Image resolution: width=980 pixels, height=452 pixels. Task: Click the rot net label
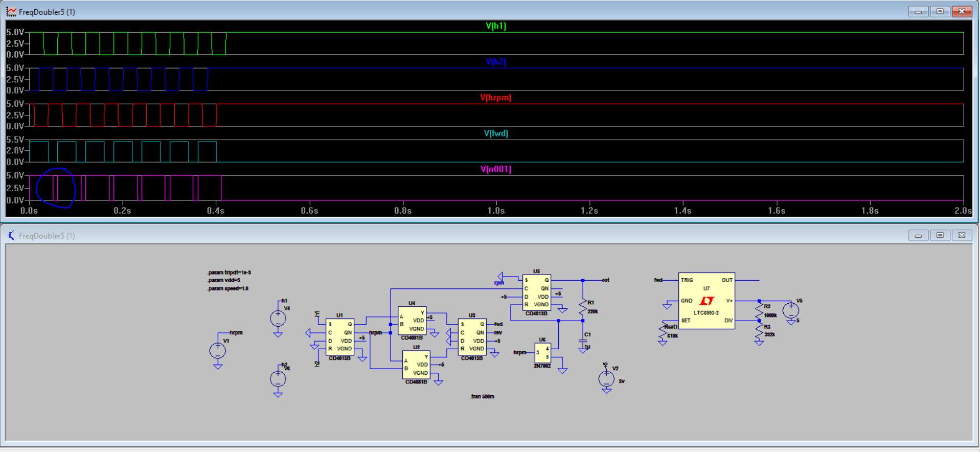606,280
